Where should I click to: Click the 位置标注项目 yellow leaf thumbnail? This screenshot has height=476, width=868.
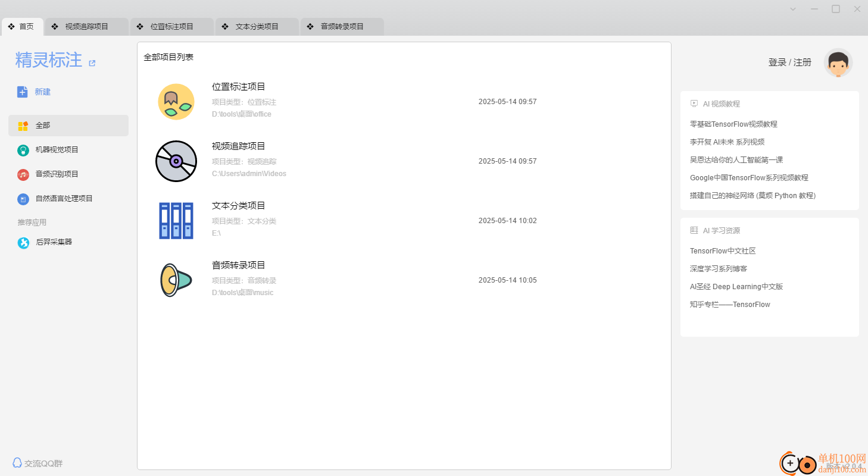point(176,102)
